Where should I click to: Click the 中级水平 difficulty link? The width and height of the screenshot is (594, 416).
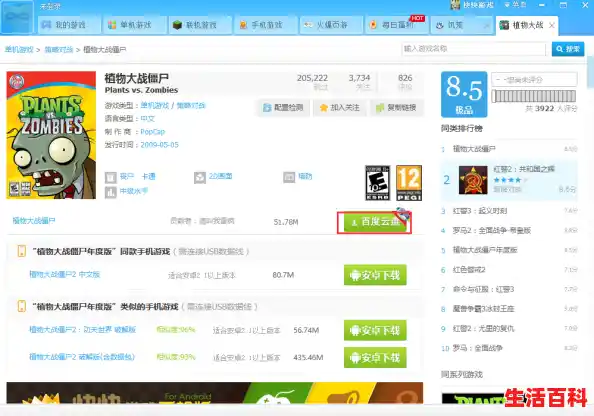pyautogui.click(x=134, y=191)
